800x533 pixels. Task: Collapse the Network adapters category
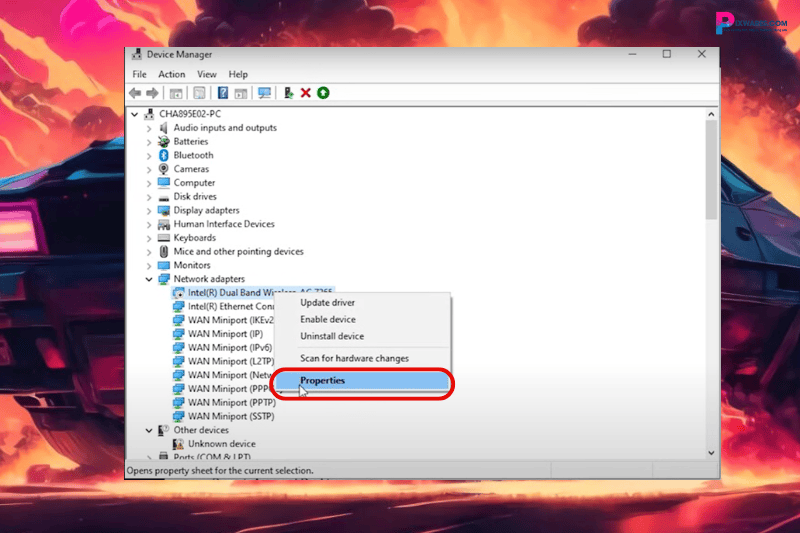coord(149,279)
